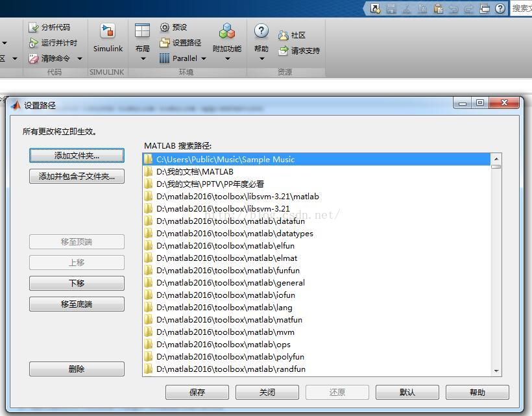Select the toolbox\matlab\polyfun path
This screenshot has height=416, width=532.
317,357
